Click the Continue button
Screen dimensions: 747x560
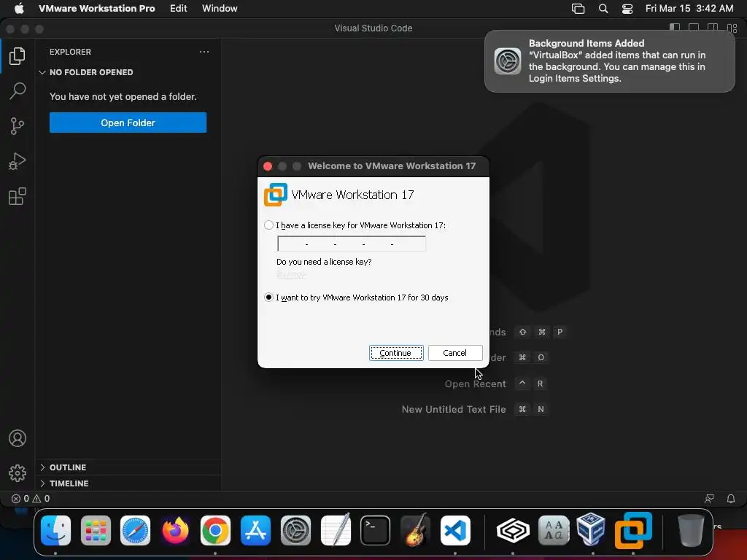click(x=396, y=353)
